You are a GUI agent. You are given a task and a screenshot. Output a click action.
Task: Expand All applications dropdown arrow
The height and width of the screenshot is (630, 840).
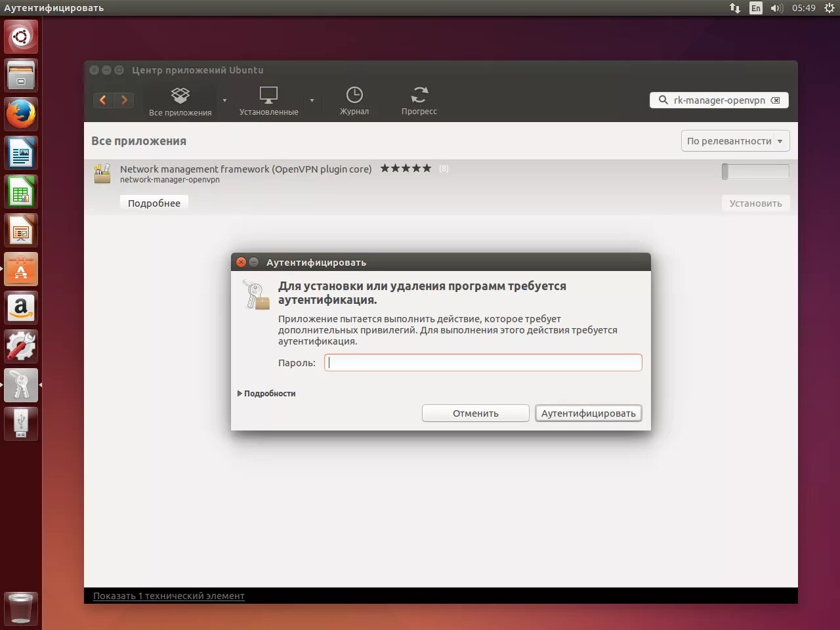pos(224,100)
